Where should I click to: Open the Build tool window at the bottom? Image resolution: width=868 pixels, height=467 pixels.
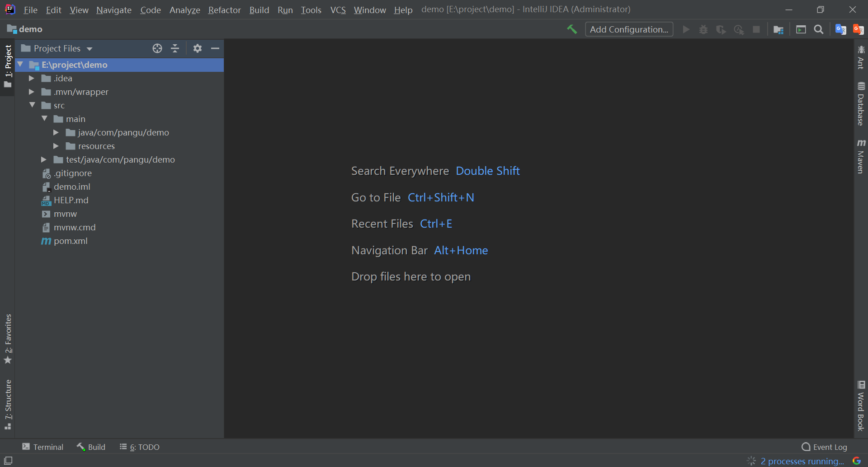pos(91,447)
